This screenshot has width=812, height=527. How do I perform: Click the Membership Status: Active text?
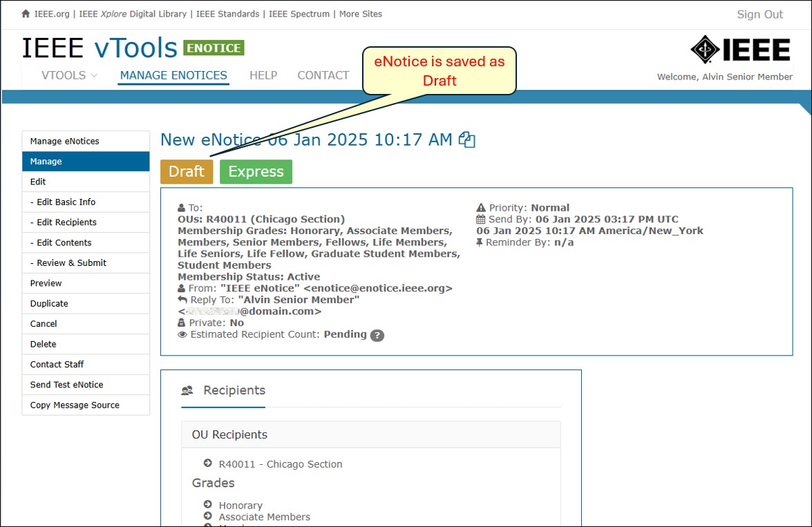(249, 277)
